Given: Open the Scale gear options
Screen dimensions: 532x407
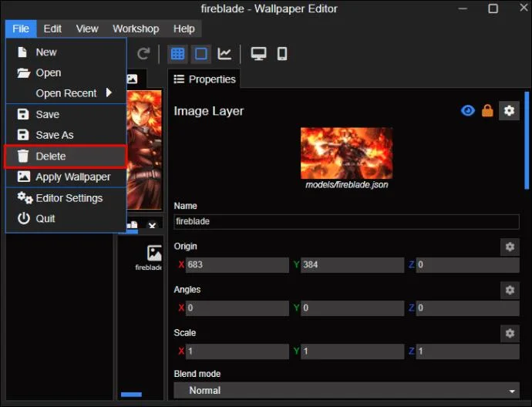Looking at the screenshot, I should (x=510, y=333).
